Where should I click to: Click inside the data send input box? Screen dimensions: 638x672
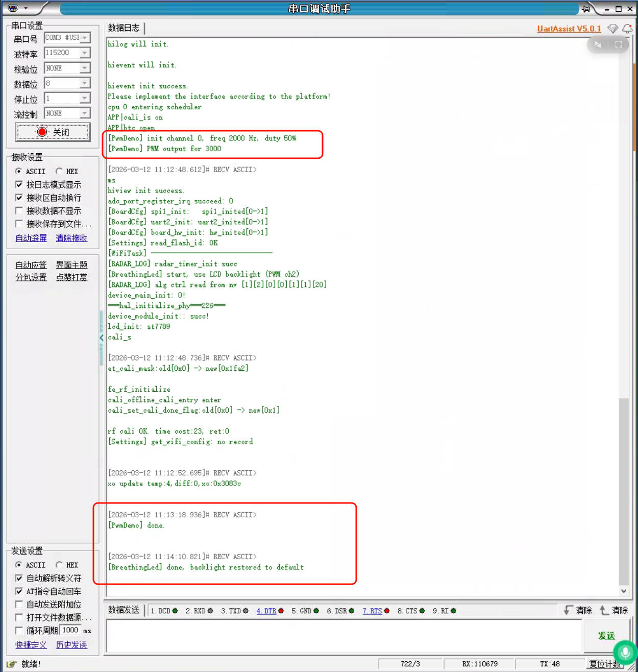click(x=344, y=636)
